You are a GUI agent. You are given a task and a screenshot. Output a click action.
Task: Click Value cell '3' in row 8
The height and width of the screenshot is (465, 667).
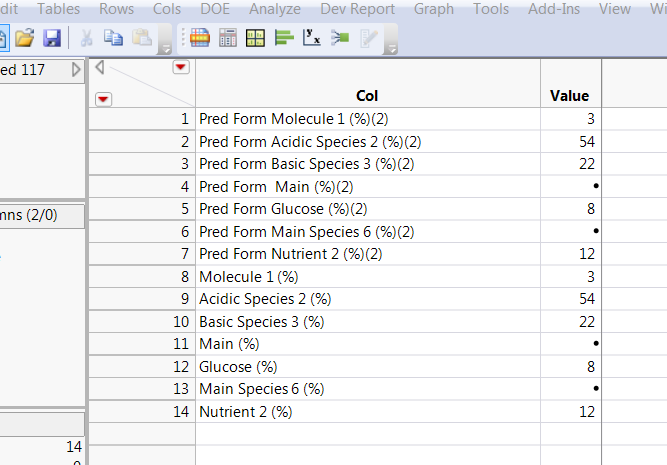[x=571, y=277]
